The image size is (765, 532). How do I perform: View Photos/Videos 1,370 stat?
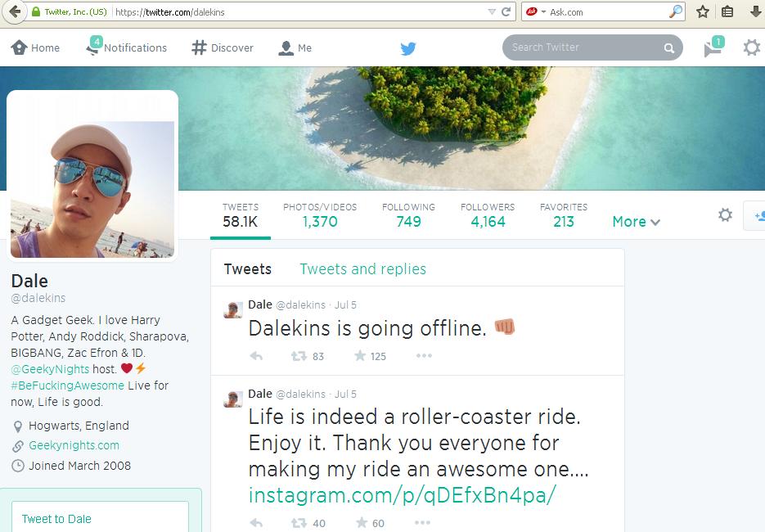click(320, 216)
